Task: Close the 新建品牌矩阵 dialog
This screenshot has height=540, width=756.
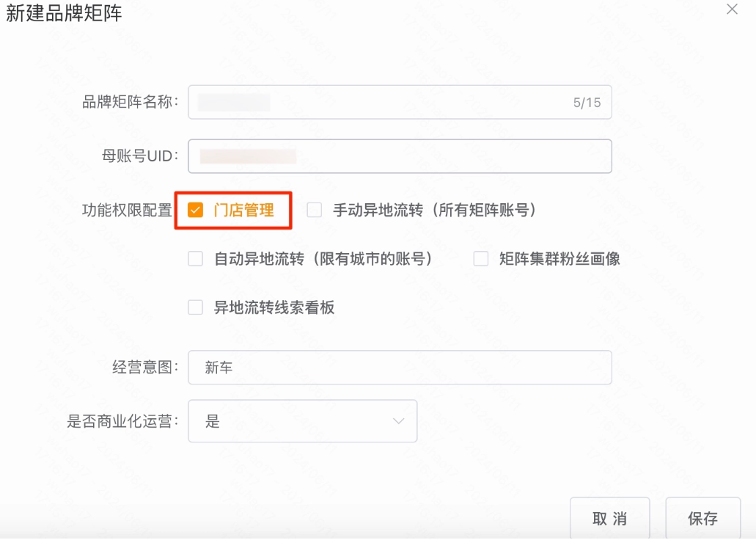Action: coord(730,10)
